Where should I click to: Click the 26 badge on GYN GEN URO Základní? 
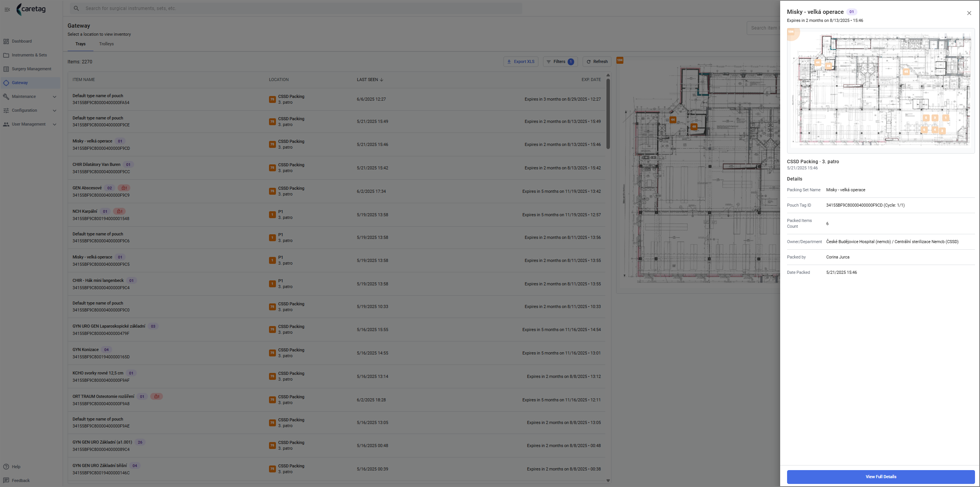pos(140,442)
